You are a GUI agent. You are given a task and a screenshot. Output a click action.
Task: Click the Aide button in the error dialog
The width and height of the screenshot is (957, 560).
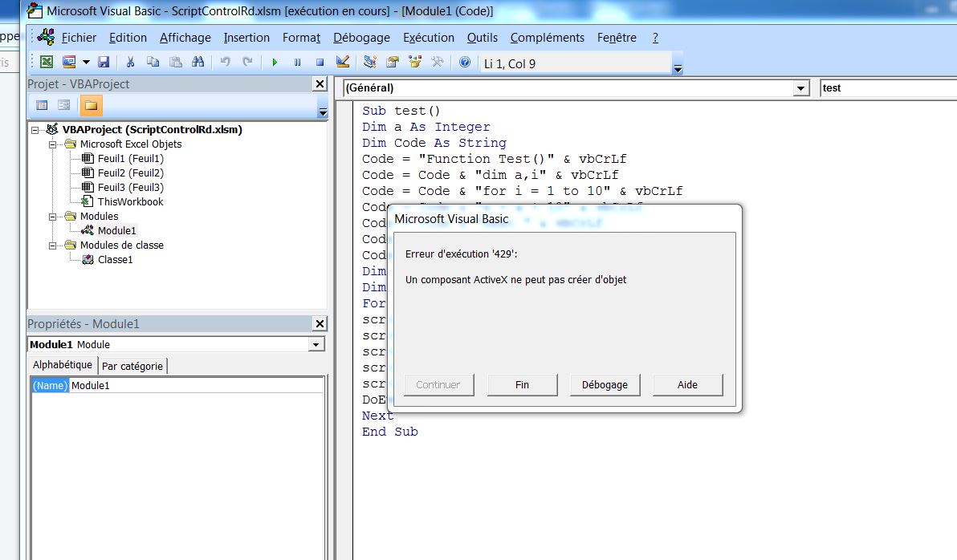tap(687, 385)
